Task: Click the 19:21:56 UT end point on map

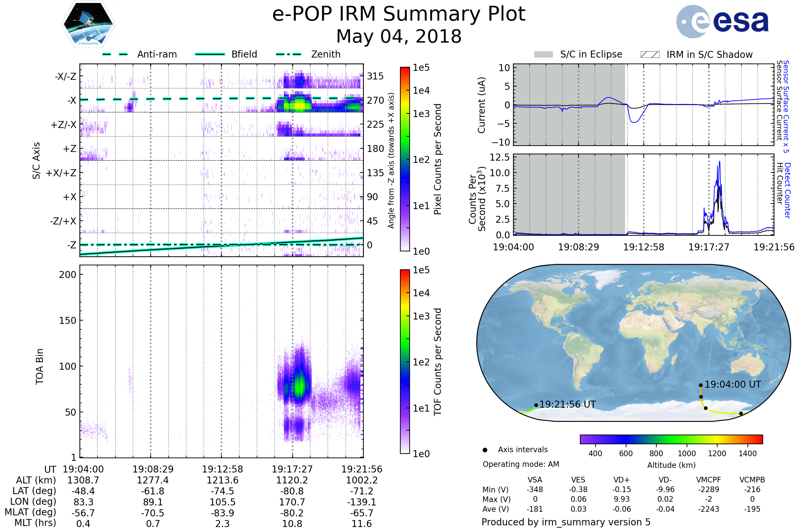Action: pos(536,405)
